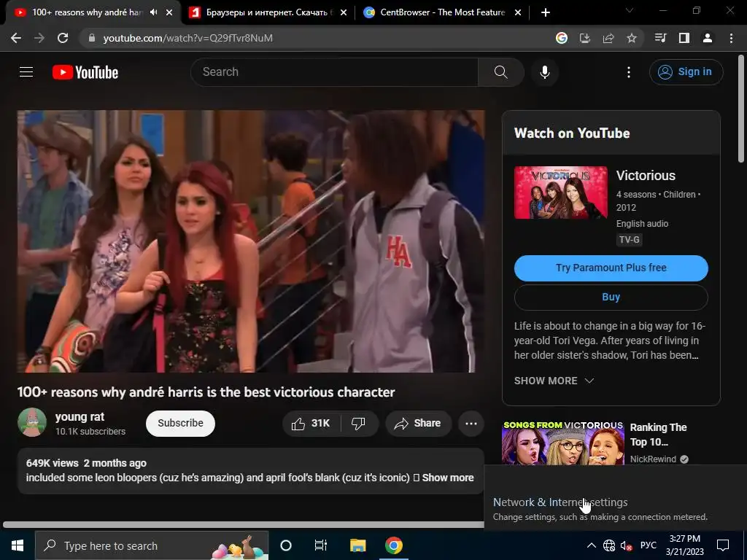Click the site lock icon

coord(92,38)
